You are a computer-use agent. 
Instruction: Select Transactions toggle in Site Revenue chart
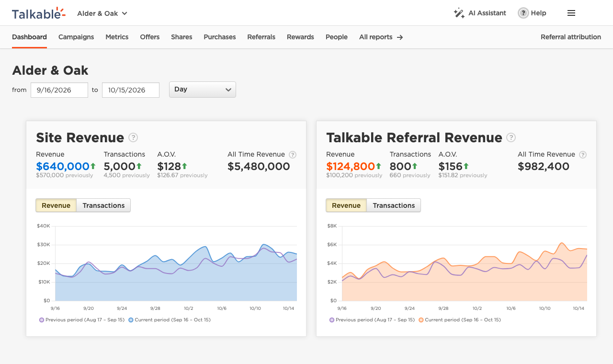coord(103,205)
